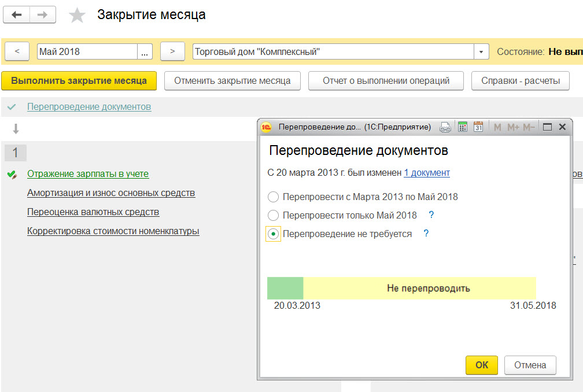Open the calculator icon in dialog
Viewport: 583px width, 392px height.
[462, 127]
